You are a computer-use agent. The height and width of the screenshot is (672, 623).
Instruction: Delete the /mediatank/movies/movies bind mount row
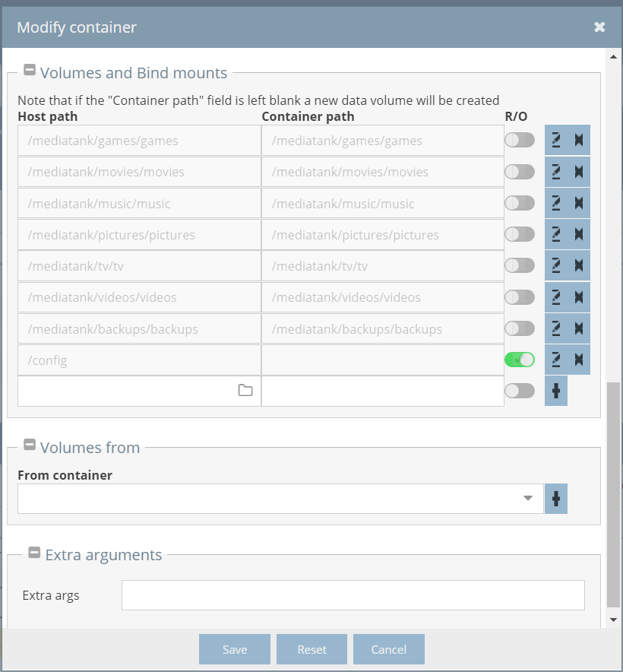tap(579, 172)
